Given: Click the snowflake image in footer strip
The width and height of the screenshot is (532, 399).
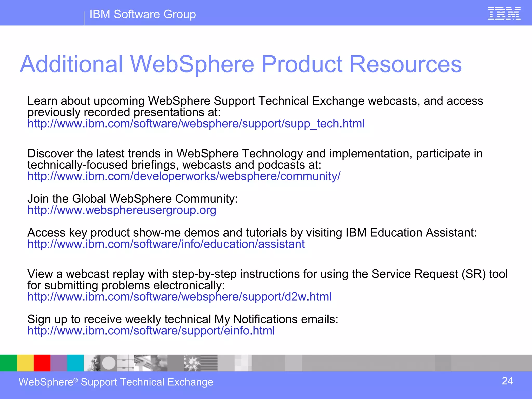Looking at the screenshot, I should pyautogui.click(x=192, y=363).
